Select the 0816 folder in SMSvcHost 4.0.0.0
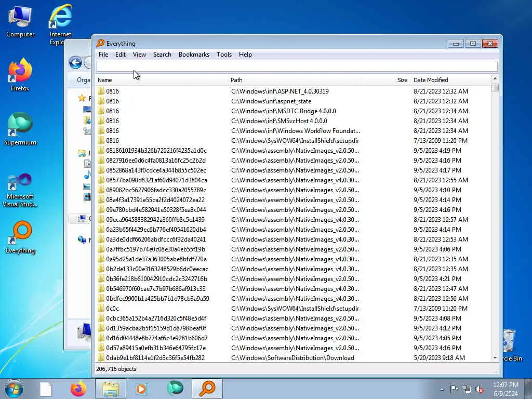Screen dimensions: 532x399 tap(294, 121)
